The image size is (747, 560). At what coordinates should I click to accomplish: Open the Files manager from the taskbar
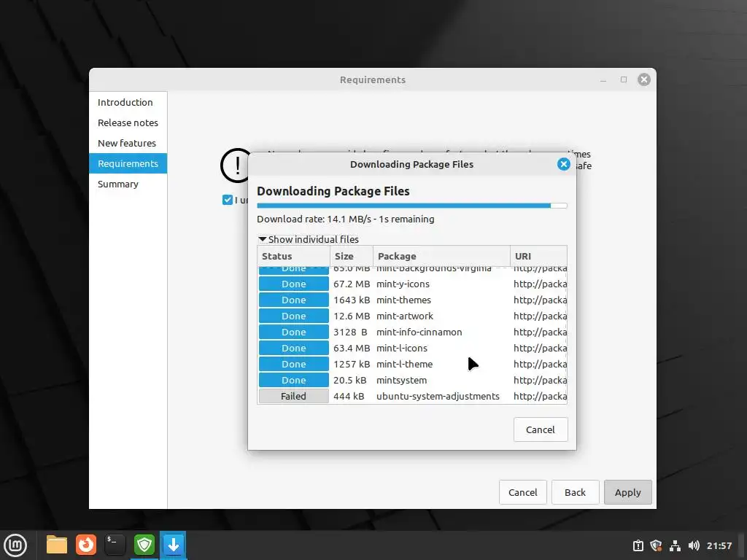[57, 545]
